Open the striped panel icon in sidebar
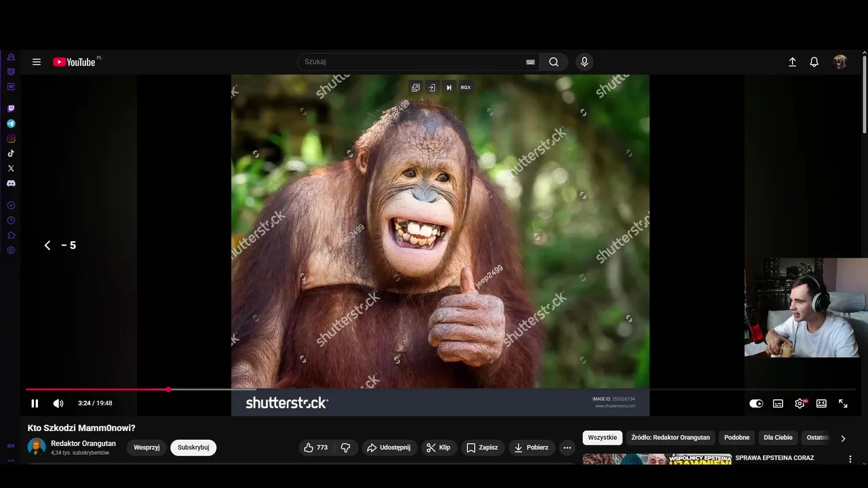 click(11, 71)
